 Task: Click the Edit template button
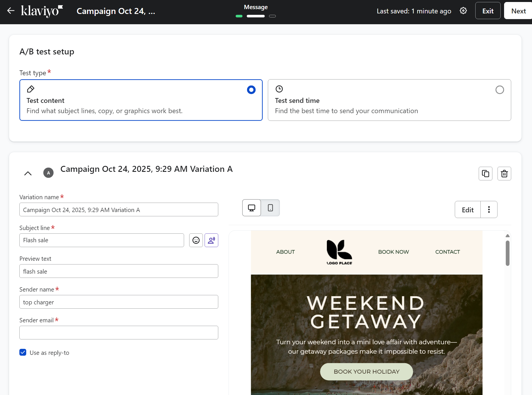point(468,210)
